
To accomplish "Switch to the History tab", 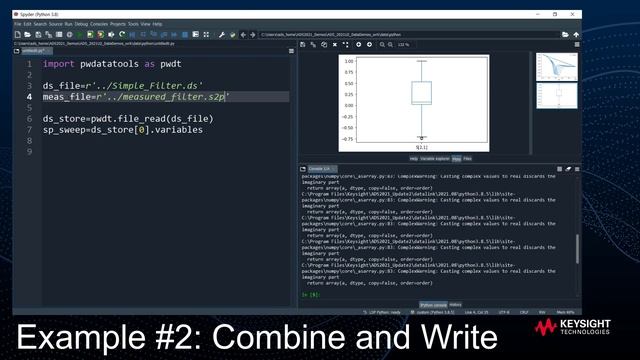I will [455, 305].
